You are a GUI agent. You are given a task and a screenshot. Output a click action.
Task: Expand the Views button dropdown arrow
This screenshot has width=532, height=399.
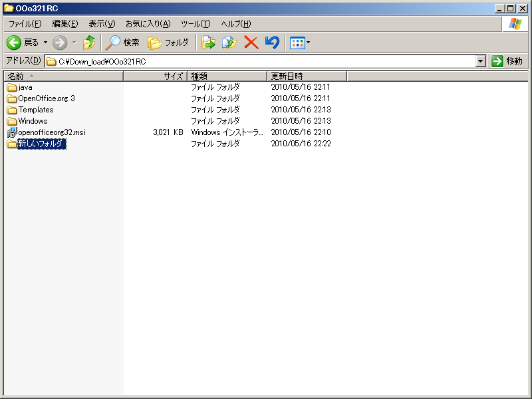point(309,43)
